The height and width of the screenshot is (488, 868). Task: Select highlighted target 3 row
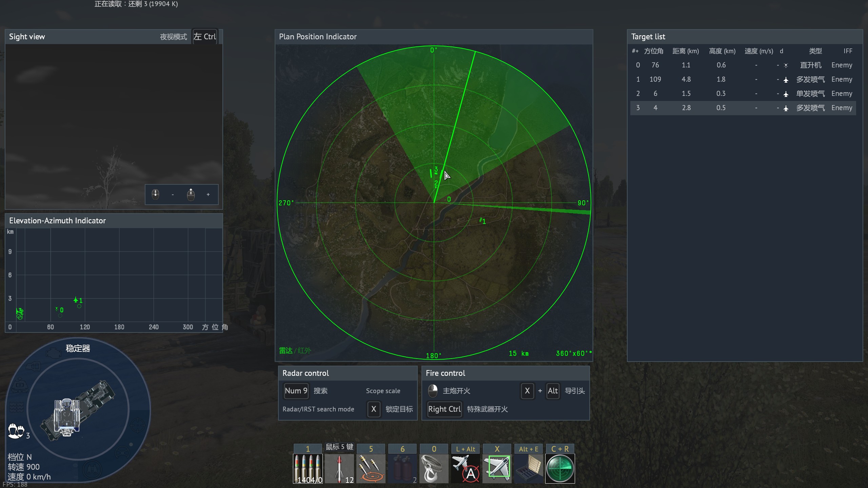(743, 108)
